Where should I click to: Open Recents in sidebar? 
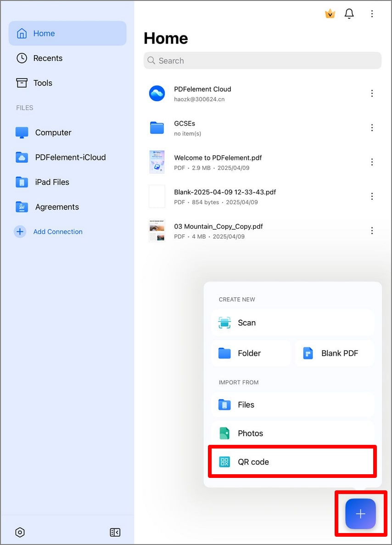[x=67, y=58]
